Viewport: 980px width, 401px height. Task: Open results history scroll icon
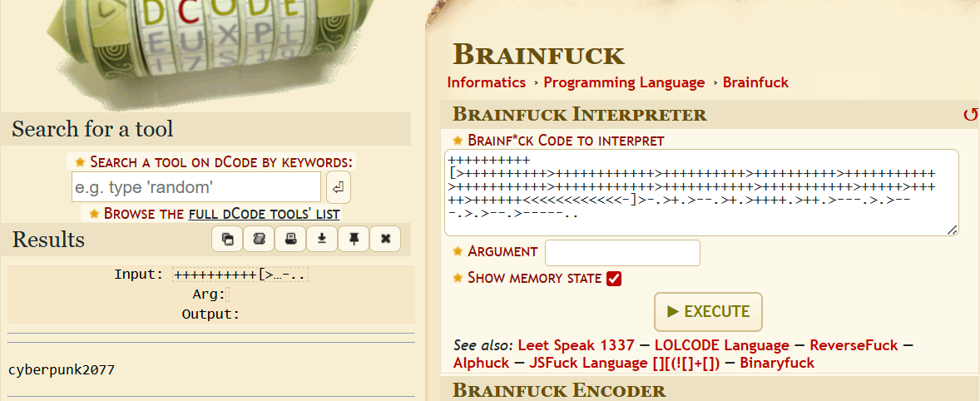click(x=259, y=240)
